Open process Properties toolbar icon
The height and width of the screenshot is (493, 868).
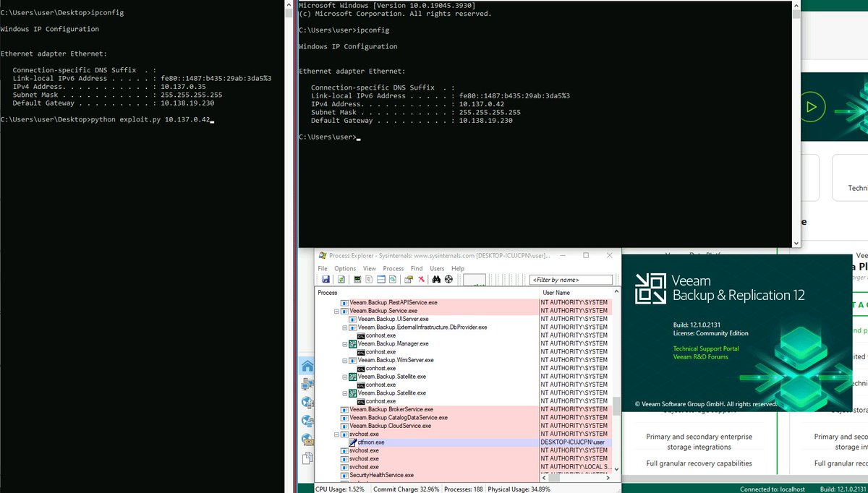pos(409,279)
